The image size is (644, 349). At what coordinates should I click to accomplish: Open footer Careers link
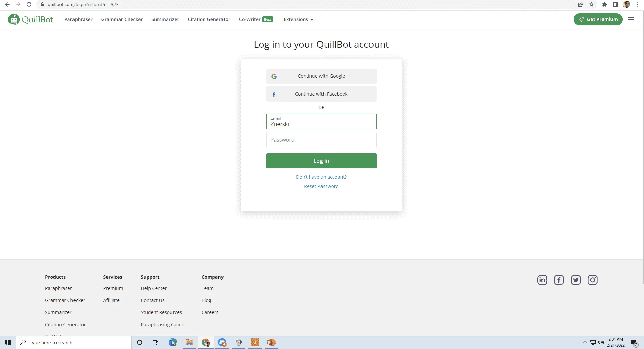click(x=210, y=312)
